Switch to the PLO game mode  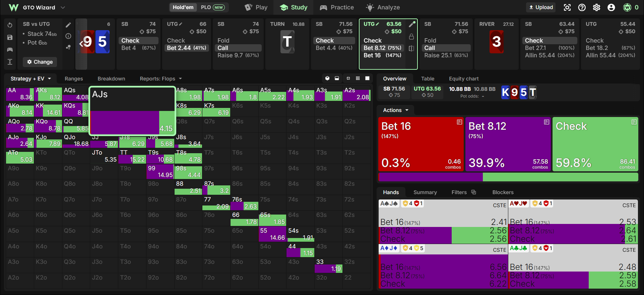(x=212, y=7)
